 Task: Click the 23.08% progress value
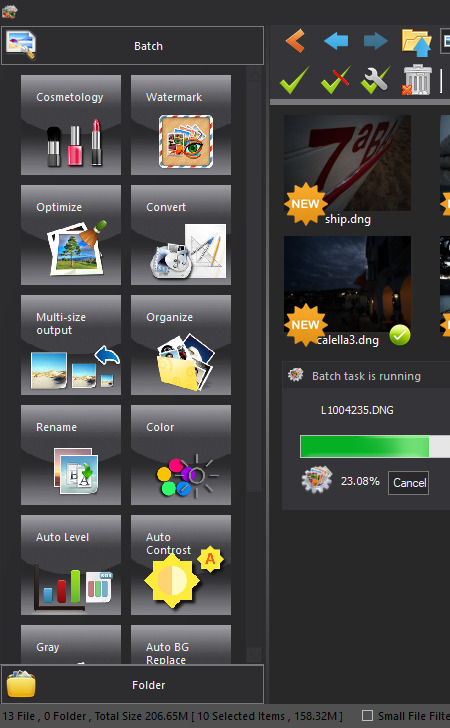pyautogui.click(x=360, y=481)
